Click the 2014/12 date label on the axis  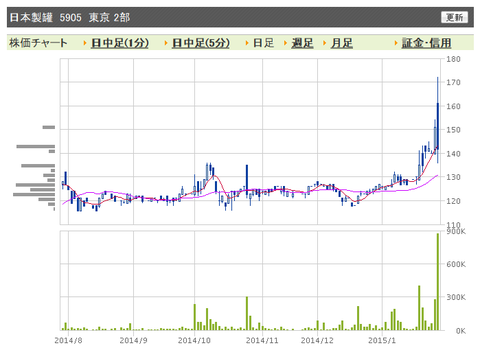(317, 340)
